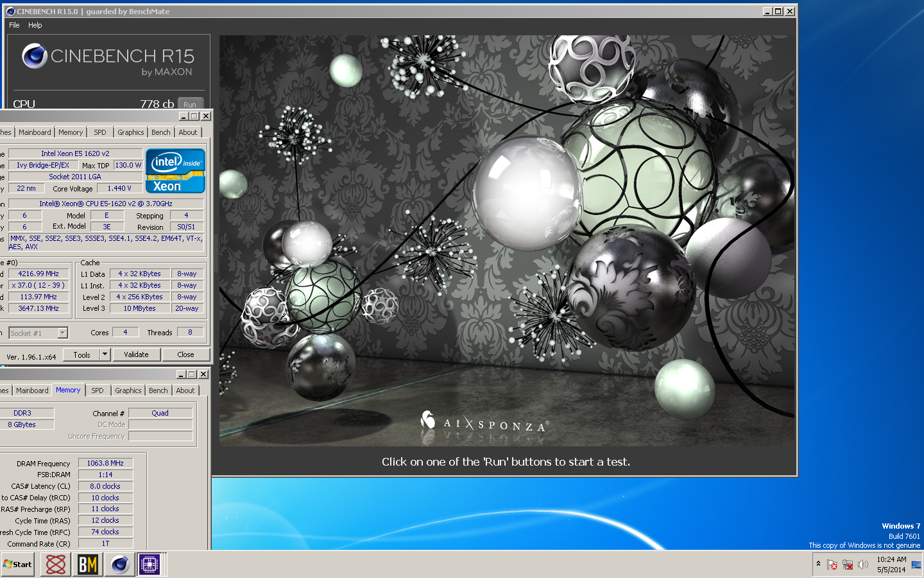
Task: Click the Quad channel value in Memory tab
Action: tap(160, 413)
